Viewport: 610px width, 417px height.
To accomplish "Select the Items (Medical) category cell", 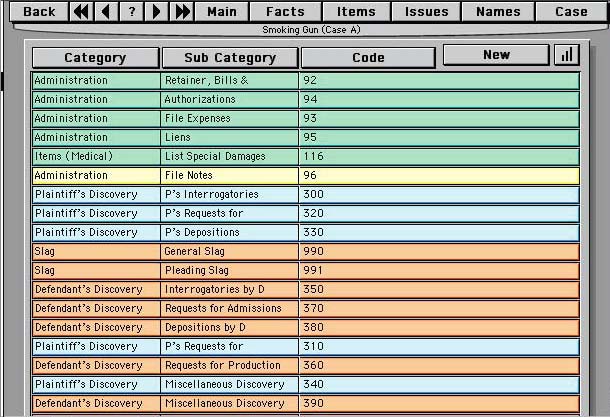I will [x=96, y=156].
